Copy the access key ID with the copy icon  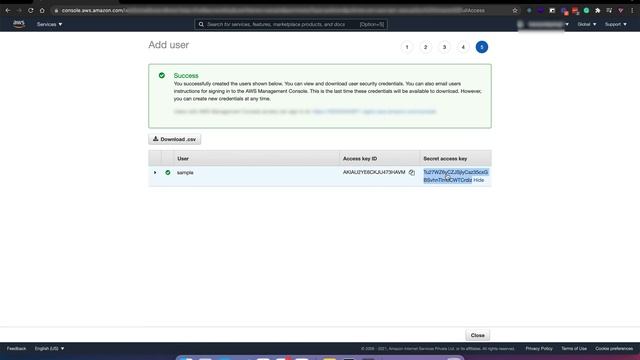pos(412,173)
